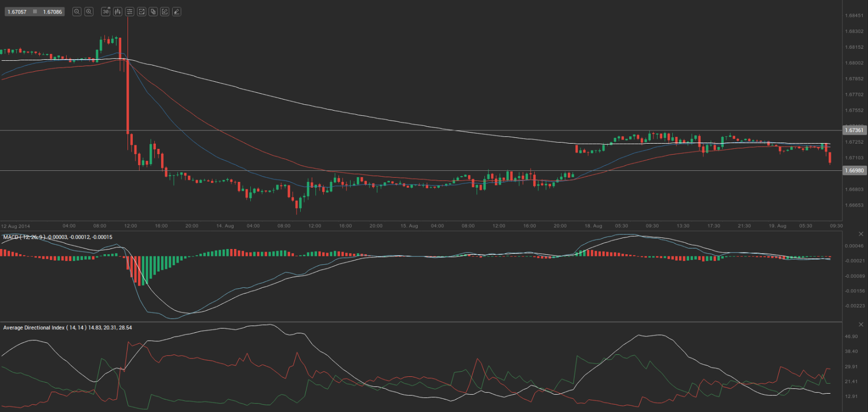Click the MACD (12, 26, 9) label
The height and width of the screenshot is (412, 868).
[24, 237]
